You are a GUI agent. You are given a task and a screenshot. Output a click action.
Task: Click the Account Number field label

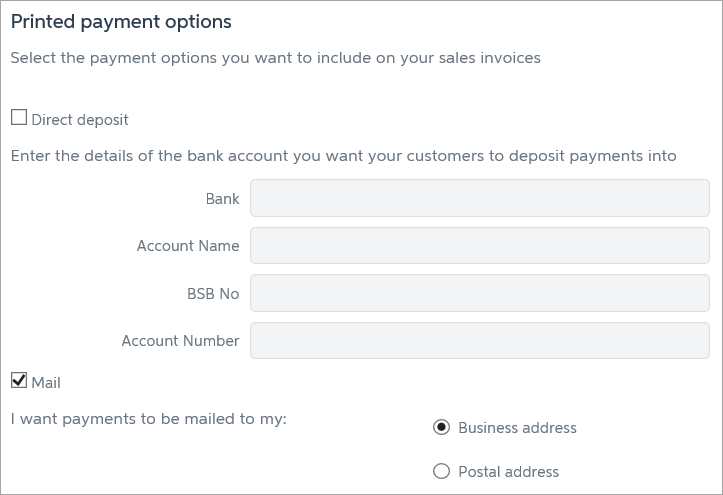coord(180,341)
